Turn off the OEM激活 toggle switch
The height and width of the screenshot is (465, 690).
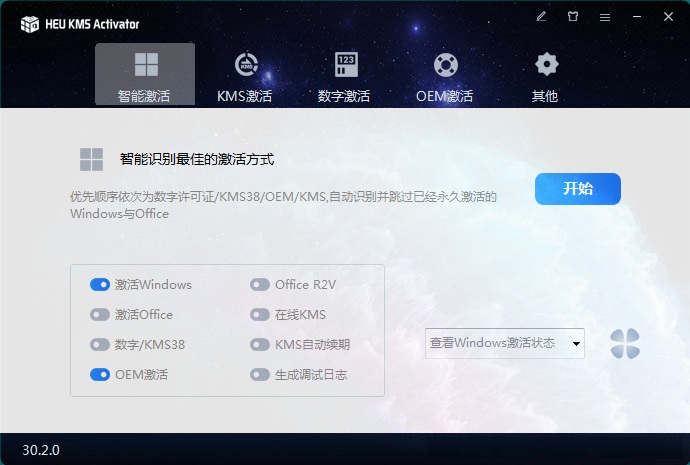(100, 374)
